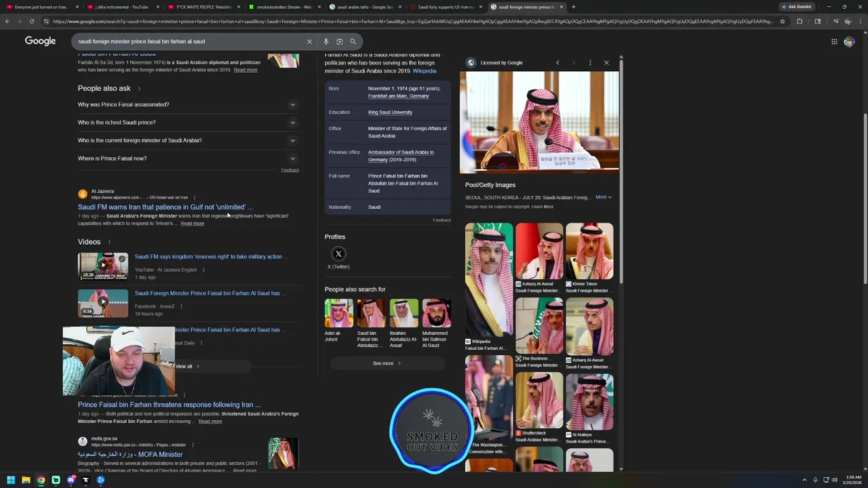868x488 pixels.
Task: Close the image preview panel
Action: [x=606, y=62]
